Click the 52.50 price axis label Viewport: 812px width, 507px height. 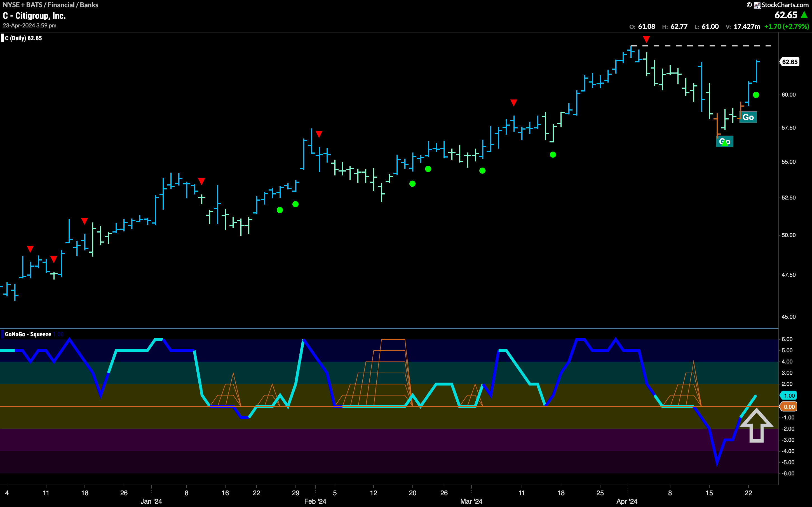point(788,198)
